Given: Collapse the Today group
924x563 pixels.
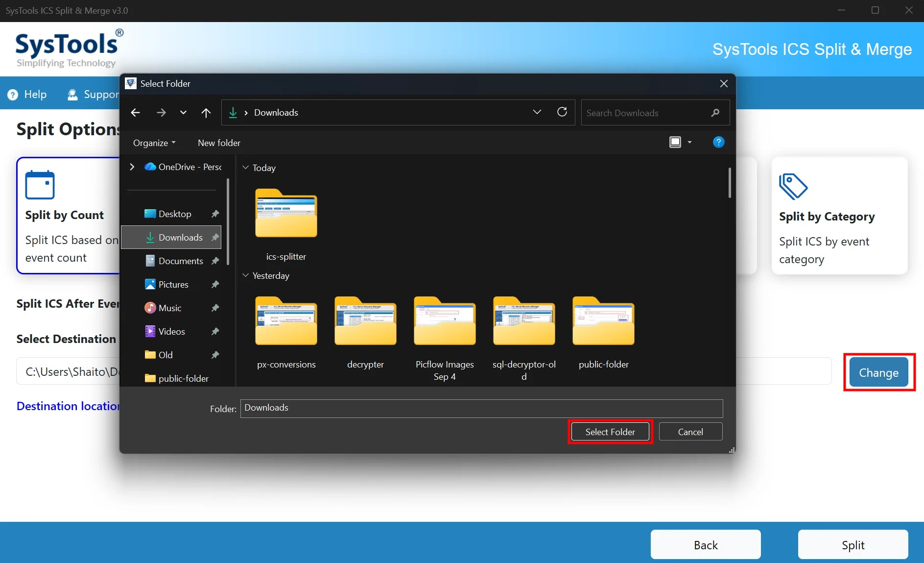Looking at the screenshot, I should (x=245, y=168).
